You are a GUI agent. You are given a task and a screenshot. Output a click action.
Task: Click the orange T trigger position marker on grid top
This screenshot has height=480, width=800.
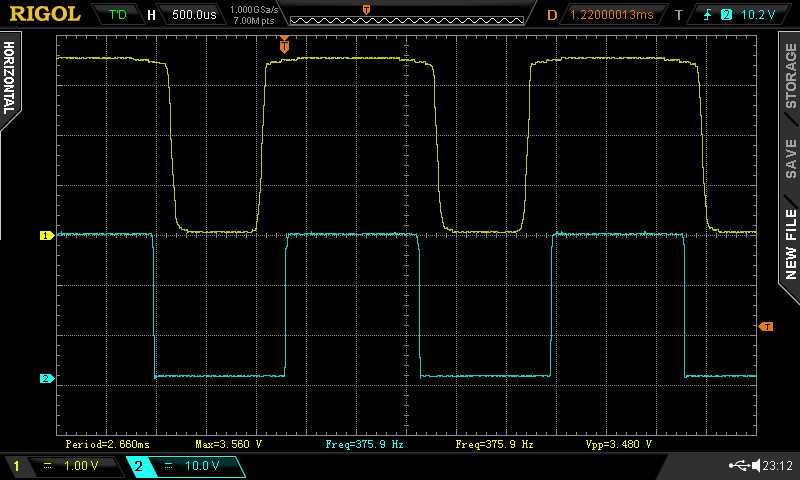click(x=284, y=46)
